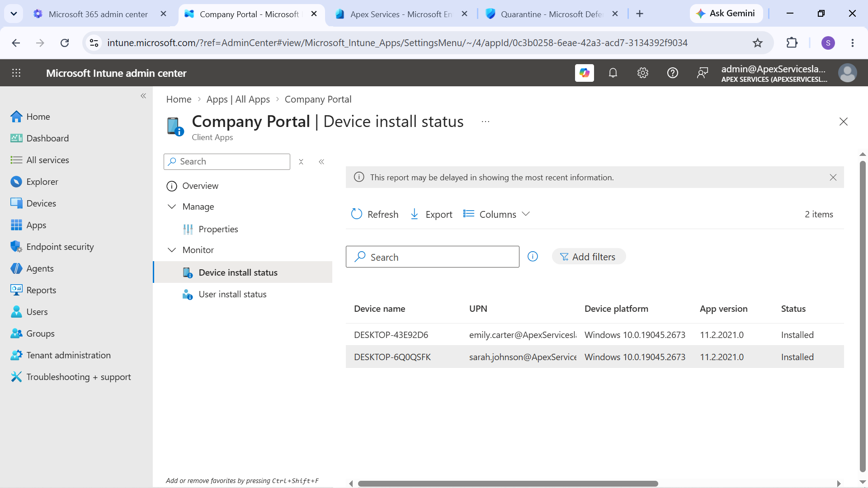Open the tab search dropdown
Image resolution: width=868 pixels, height=488 pixels.
click(14, 14)
